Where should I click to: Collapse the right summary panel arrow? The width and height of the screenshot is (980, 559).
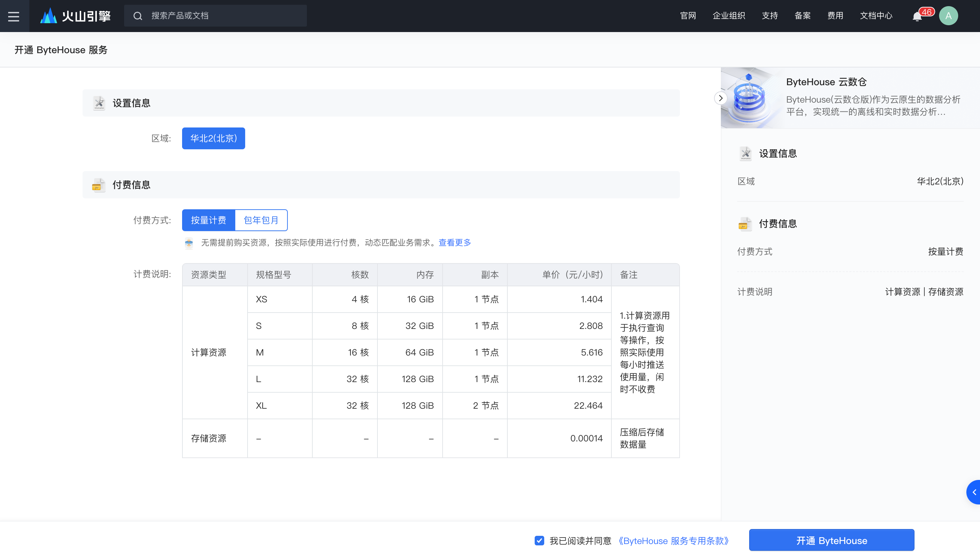[721, 98]
